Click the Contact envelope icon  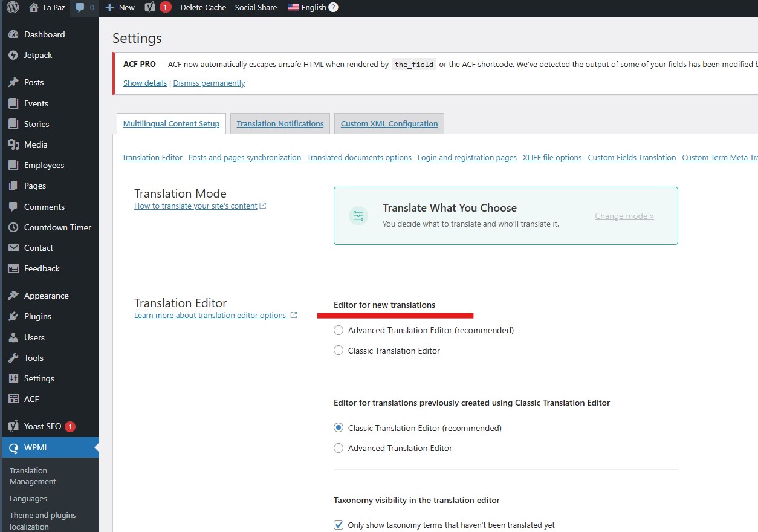click(x=13, y=248)
